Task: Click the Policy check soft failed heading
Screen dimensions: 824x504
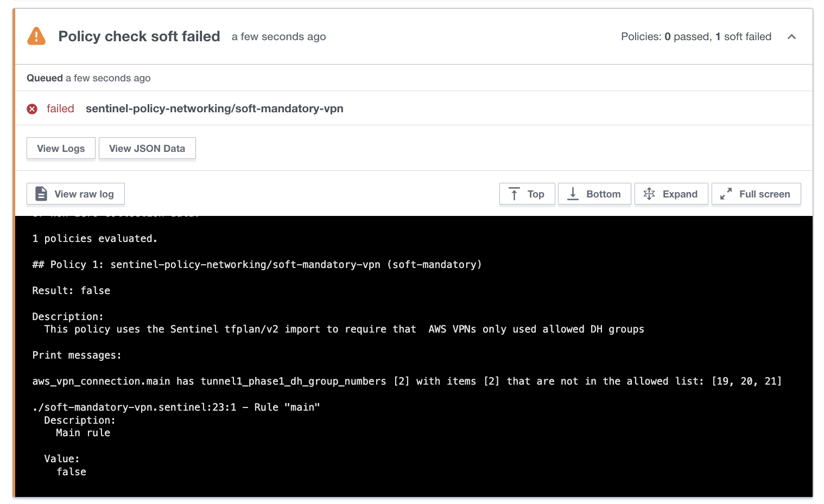Action: click(139, 36)
